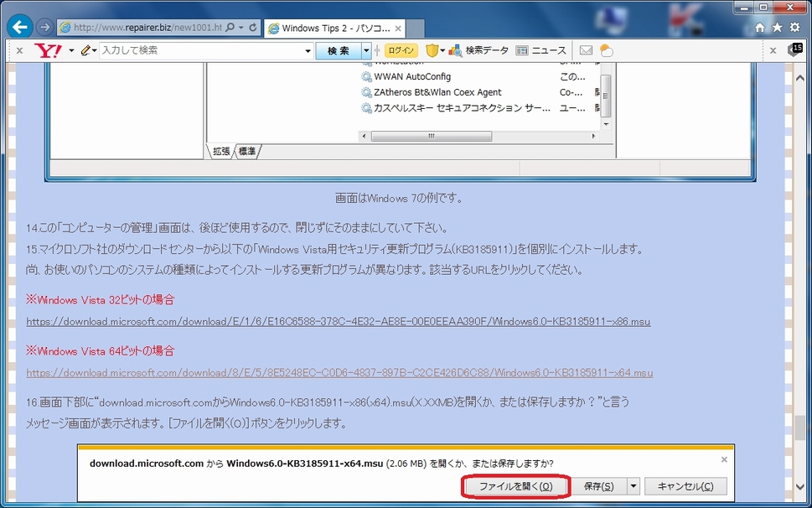Click the browser forward arrow button
The image size is (812, 508).
[x=45, y=27]
